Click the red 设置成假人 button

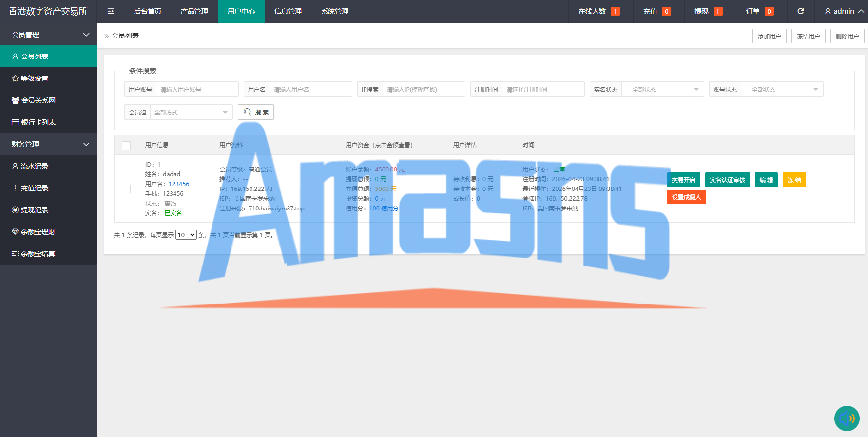(x=687, y=197)
